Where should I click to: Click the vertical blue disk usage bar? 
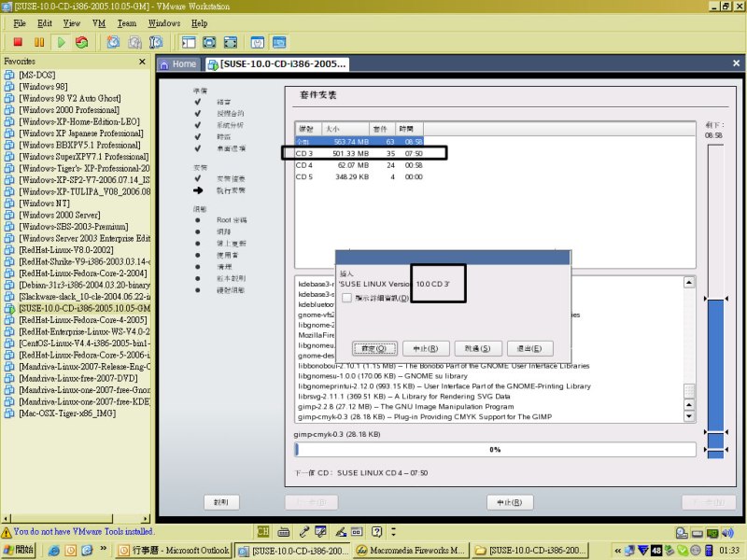point(715,301)
